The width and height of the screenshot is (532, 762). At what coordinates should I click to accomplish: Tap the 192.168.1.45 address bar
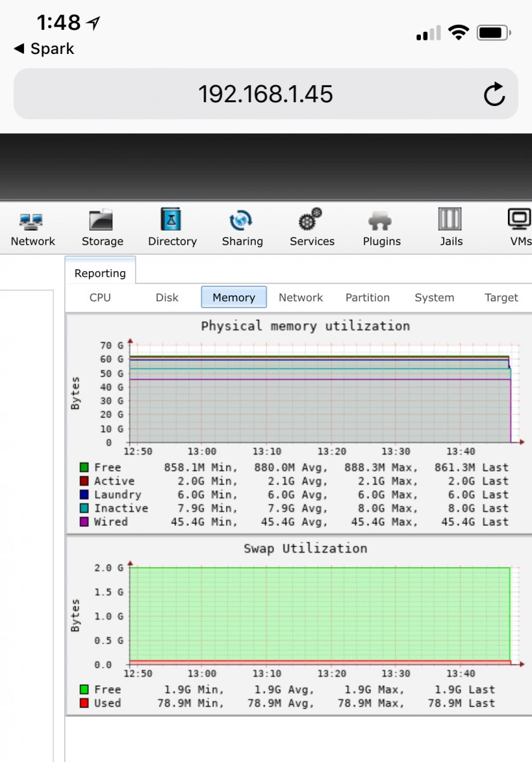pyautogui.click(x=266, y=94)
